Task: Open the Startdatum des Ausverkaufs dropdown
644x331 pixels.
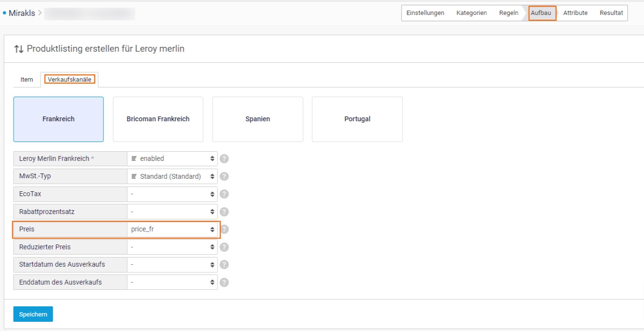Action: tap(172, 264)
